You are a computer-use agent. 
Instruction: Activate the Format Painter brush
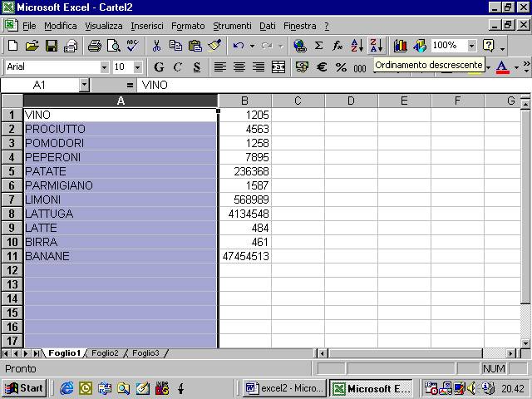[x=214, y=46]
